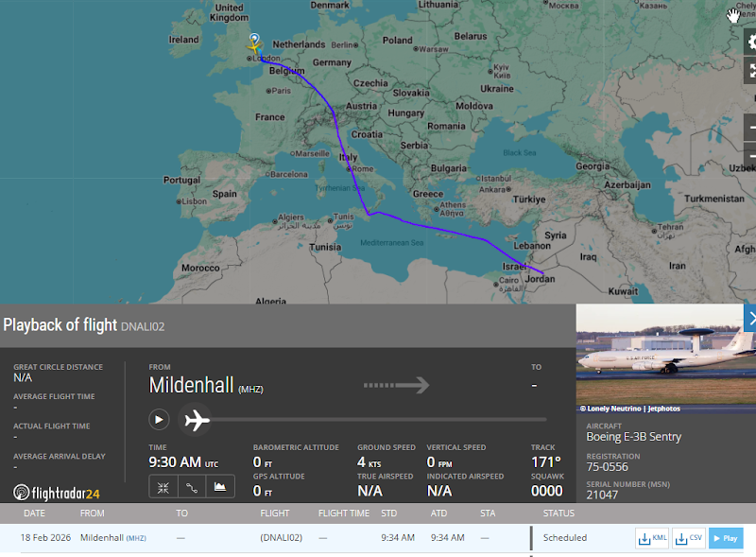Screen dimensions: 756x557
Task: Toggle the center-on-aircraft map icon
Action: click(x=163, y=487)
